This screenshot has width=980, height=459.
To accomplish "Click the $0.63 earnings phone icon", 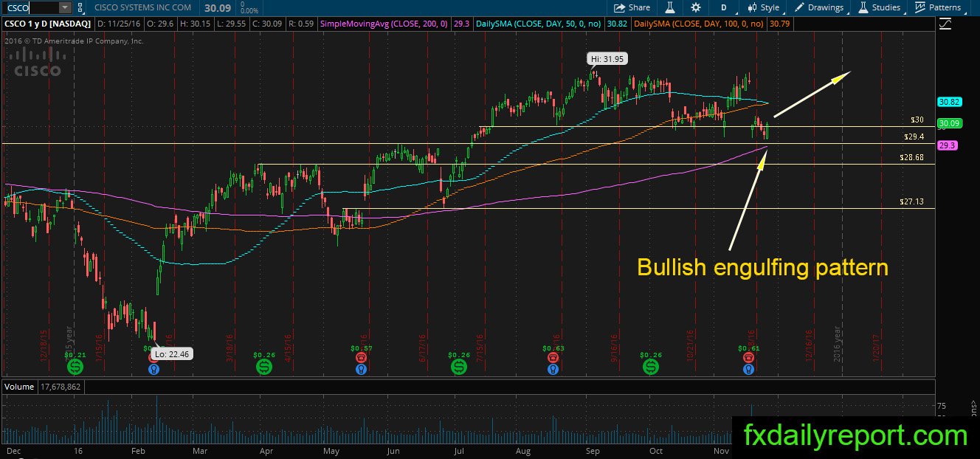I will click(x=553, y=357).
